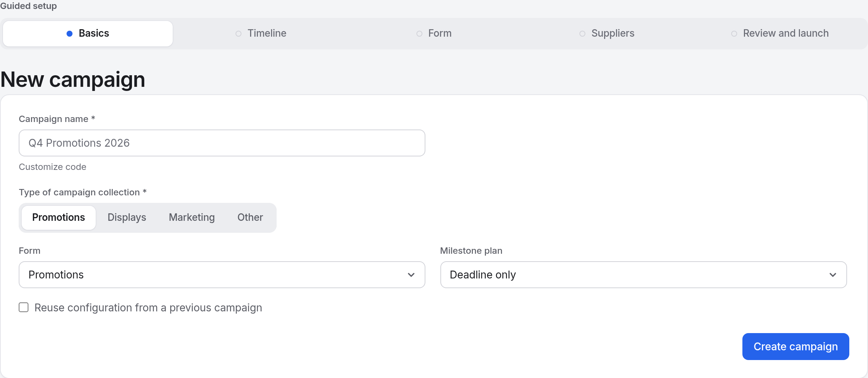Click the Type of campaign collection label
868x378 pixels.
pyautogui.click(x=83, y=192)
